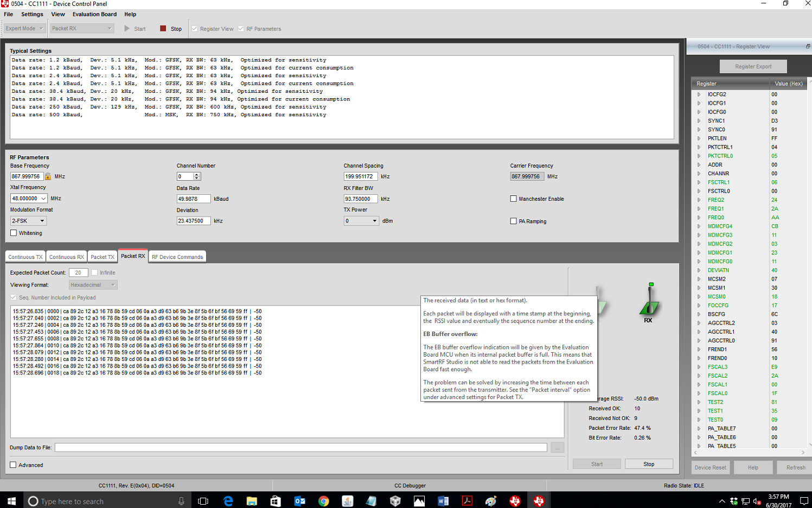The image size is (812, 508).
Task: Click the Refresh button in Register View
Action: coord(796,467)
